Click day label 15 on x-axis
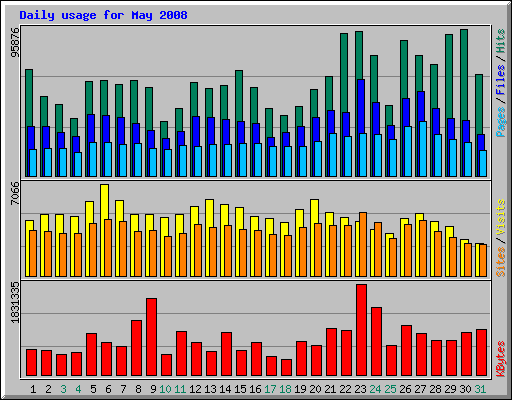This screenshot has width=512, height=400. click(240, 389)
